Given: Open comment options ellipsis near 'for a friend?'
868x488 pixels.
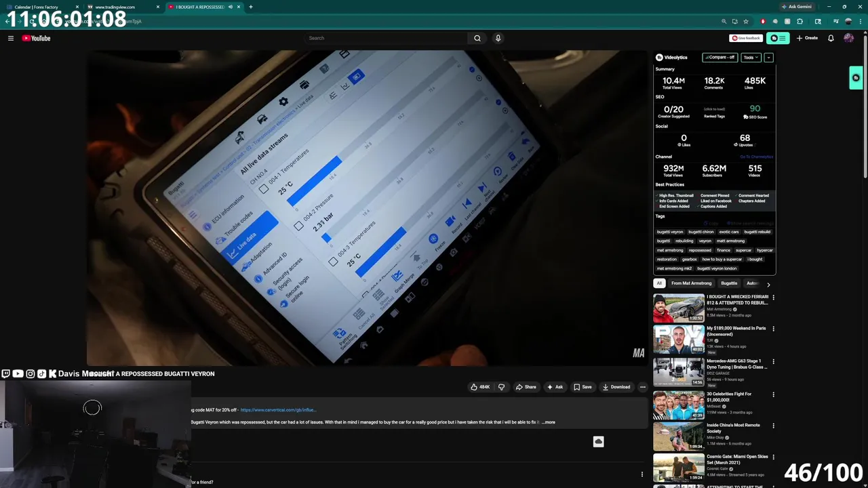Looking at the screenshot, I should click(x=642, y=474).
